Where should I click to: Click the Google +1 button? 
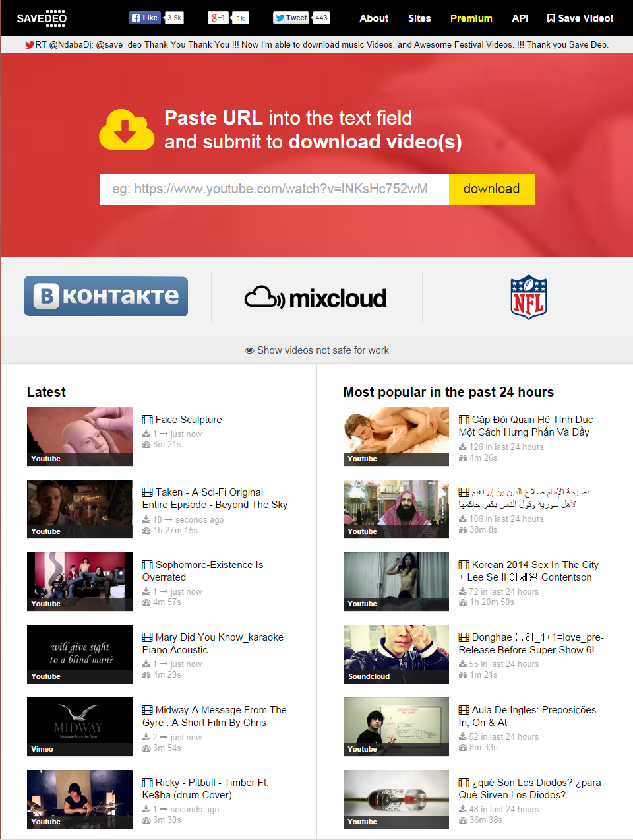click(218, 18)
